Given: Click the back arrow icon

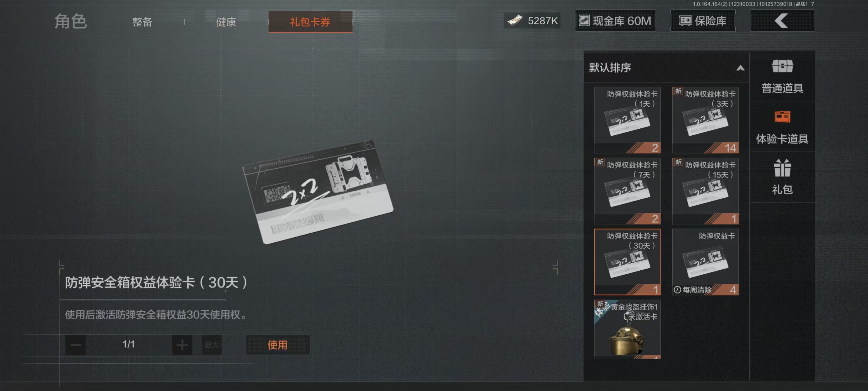Looking at the screenshot, I should (x=782, y=21).
